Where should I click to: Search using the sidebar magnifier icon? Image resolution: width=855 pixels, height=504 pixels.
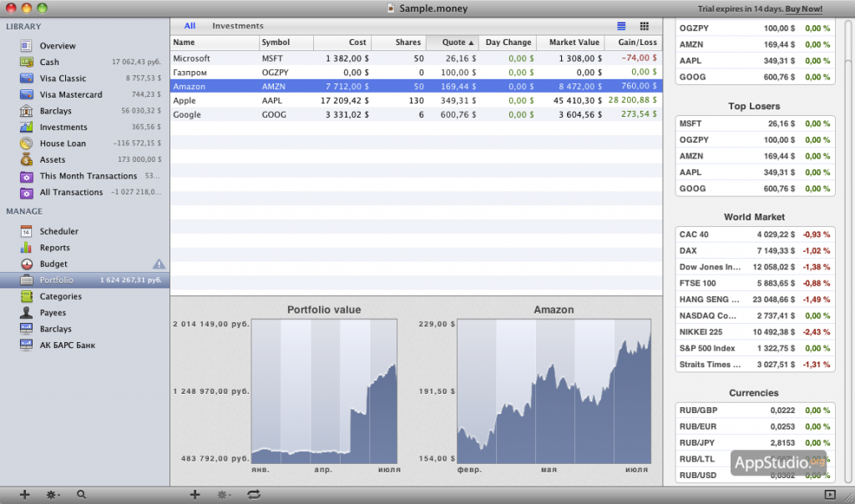tap(81, 495)
